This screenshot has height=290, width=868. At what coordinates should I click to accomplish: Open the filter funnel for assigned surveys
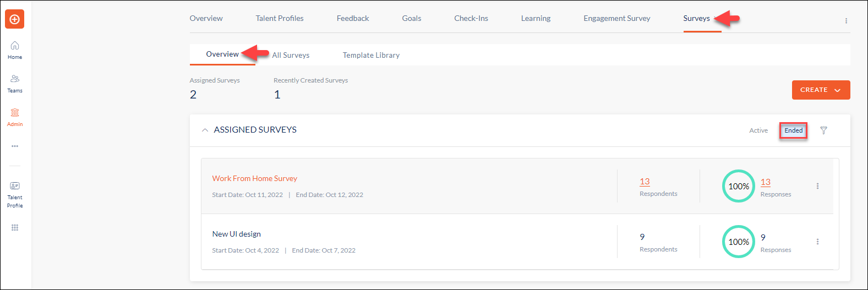tap(823, 130)
